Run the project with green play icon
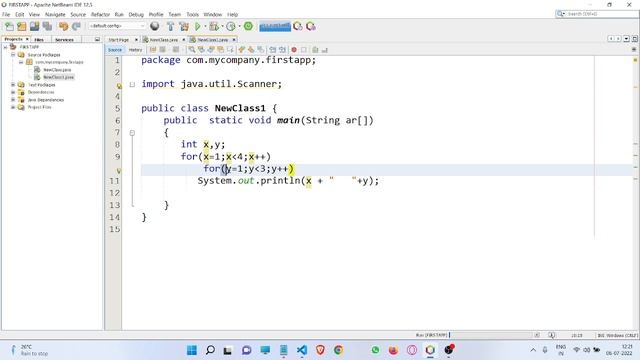The height and width of the screenshot is (360, 640). (198, 27)
